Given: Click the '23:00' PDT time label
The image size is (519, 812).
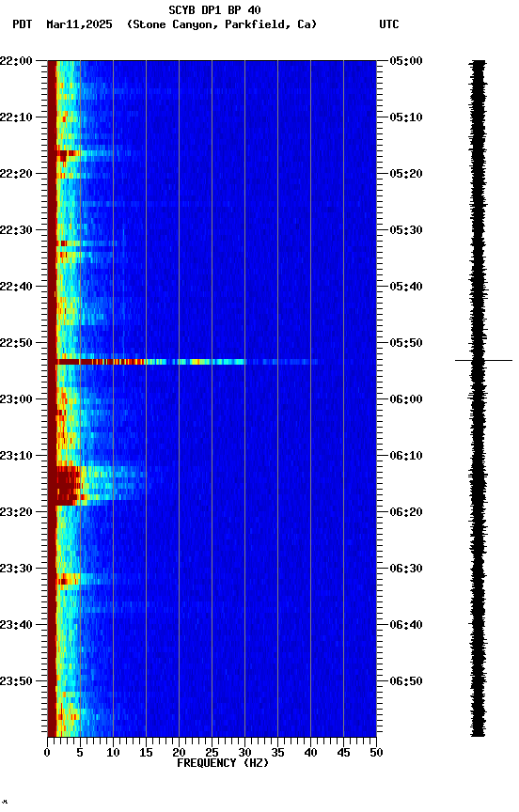Looking at the screenshot, I should point(16,399).
